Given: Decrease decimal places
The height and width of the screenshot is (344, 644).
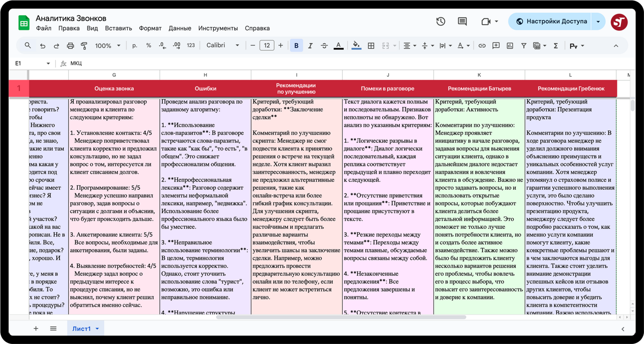Looking at the screenshot, I should (163, 46).
